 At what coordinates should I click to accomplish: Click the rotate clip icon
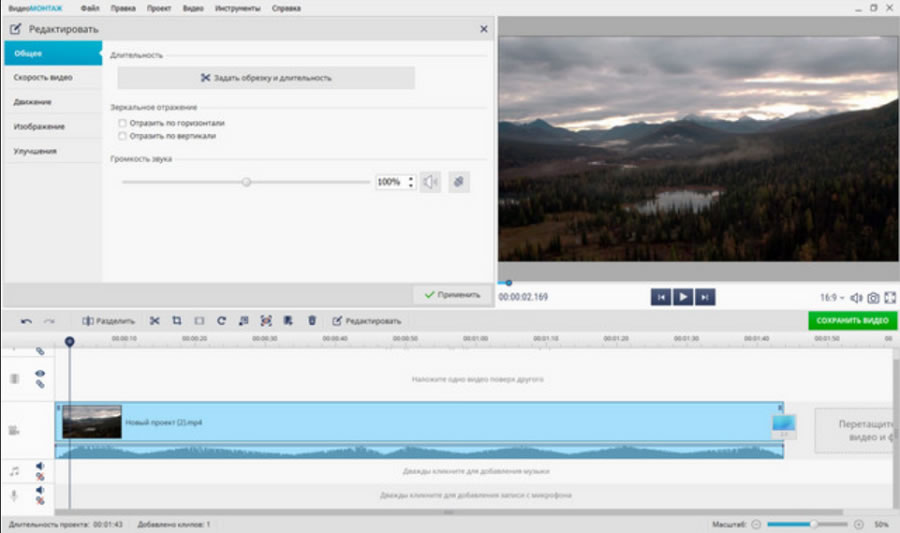[221, 321]
